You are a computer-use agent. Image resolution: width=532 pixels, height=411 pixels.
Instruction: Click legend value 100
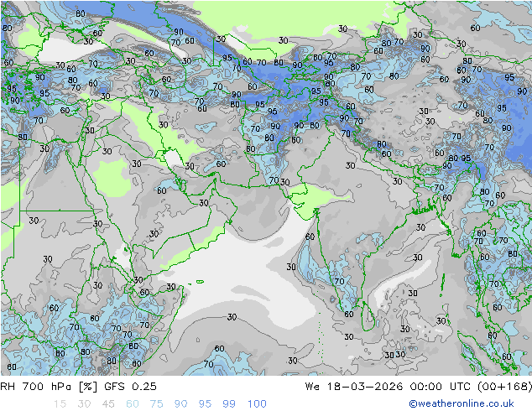point(257,403)
